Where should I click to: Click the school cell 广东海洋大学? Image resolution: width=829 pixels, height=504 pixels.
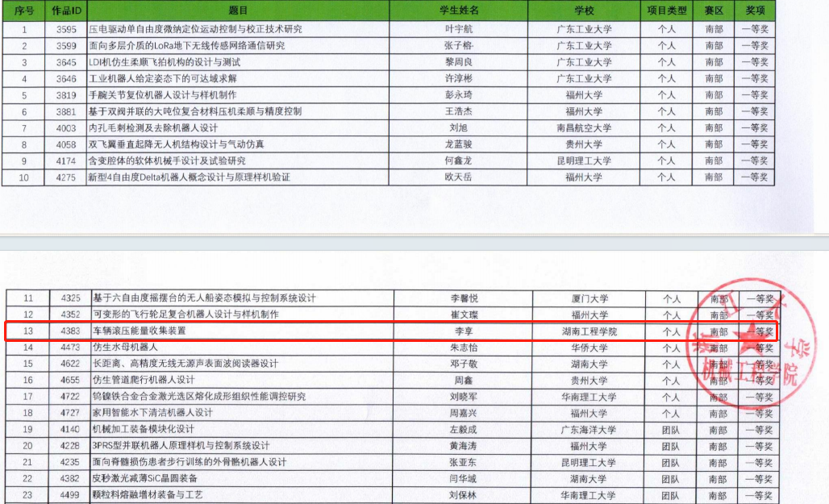point(589,430)
